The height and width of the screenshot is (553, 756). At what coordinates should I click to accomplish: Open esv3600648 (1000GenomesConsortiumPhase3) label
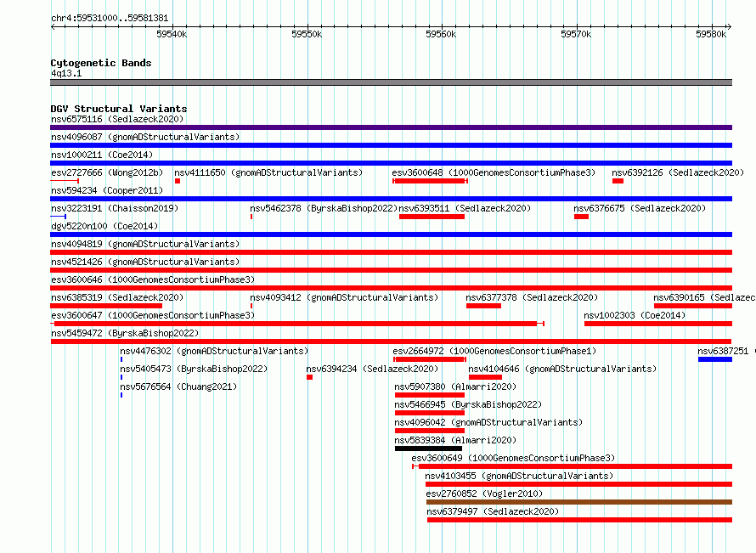494,172
